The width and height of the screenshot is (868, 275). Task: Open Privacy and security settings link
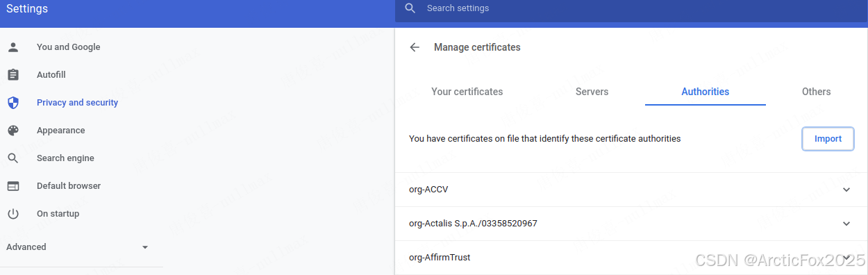tap(77, 103)
